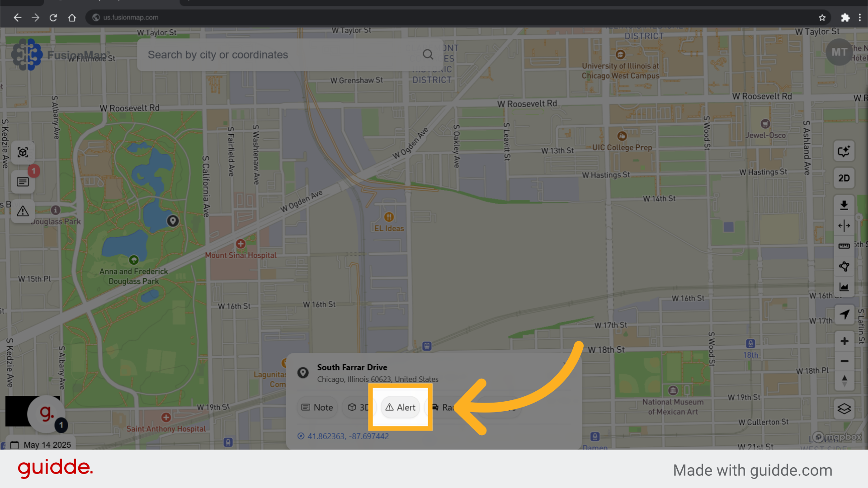Open the alerts warning triangle sidebar icon
The height and width of the screenshot is (488, 868).
(x=23, y=211)
